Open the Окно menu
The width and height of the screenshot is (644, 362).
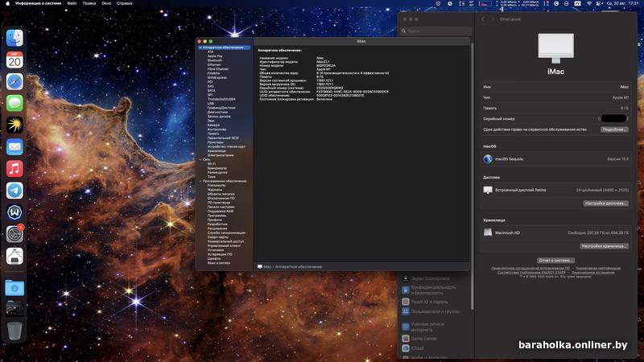coord(106,3)
